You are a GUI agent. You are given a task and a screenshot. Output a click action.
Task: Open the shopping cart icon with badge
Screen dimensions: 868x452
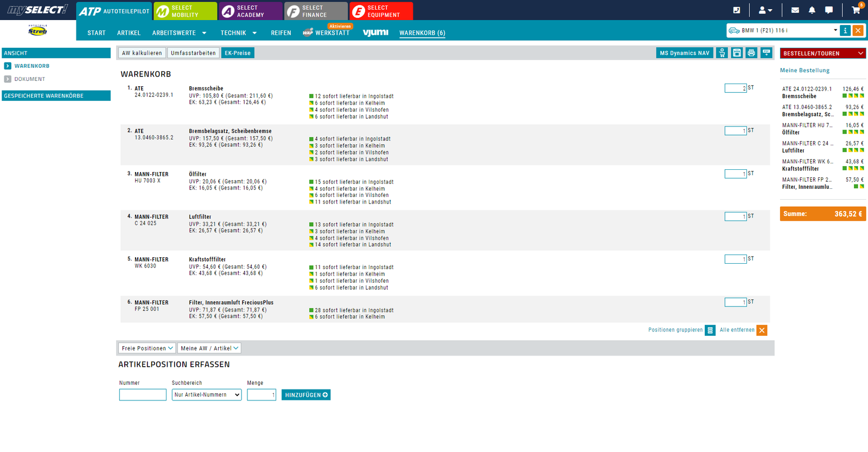click(856, 9)
